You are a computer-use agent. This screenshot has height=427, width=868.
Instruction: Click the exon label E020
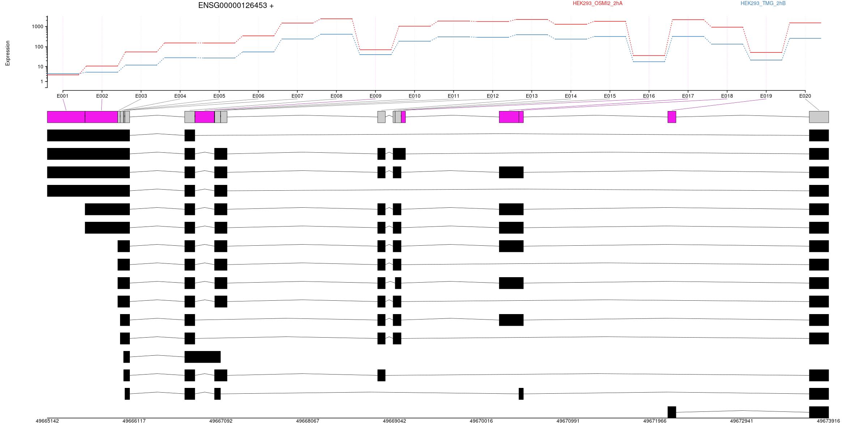click(x=805, y=96)
